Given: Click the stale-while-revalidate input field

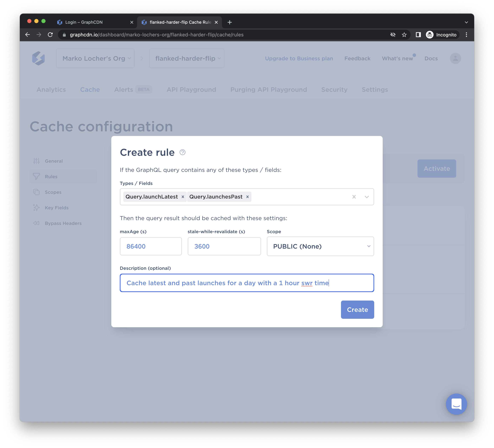Looking at the screenshot, I should click(224, 246).
